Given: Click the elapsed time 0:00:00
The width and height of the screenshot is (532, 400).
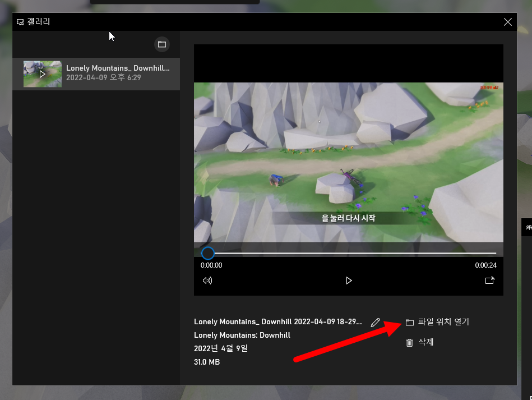Looking at the screenshot, I should (x=211, y=265).
